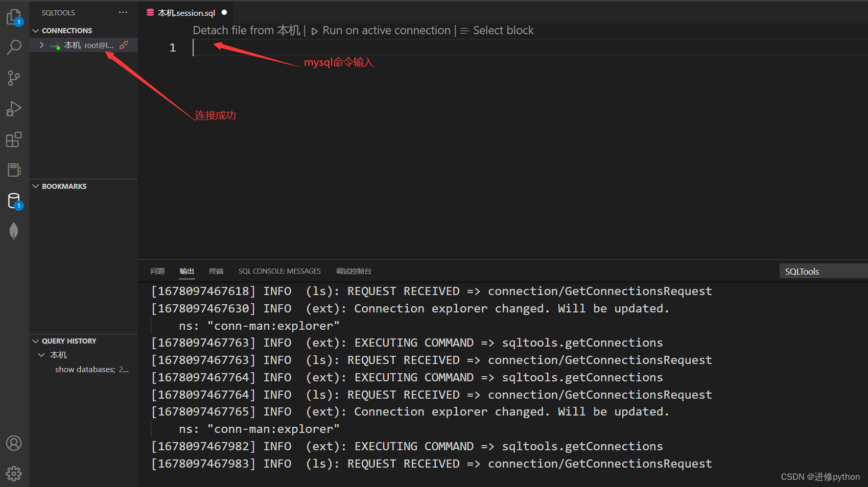Image resolution: width=868 pixels, height=487 pixels.
Task: Click the Select block code lens
Action: (x=503, y=31)
